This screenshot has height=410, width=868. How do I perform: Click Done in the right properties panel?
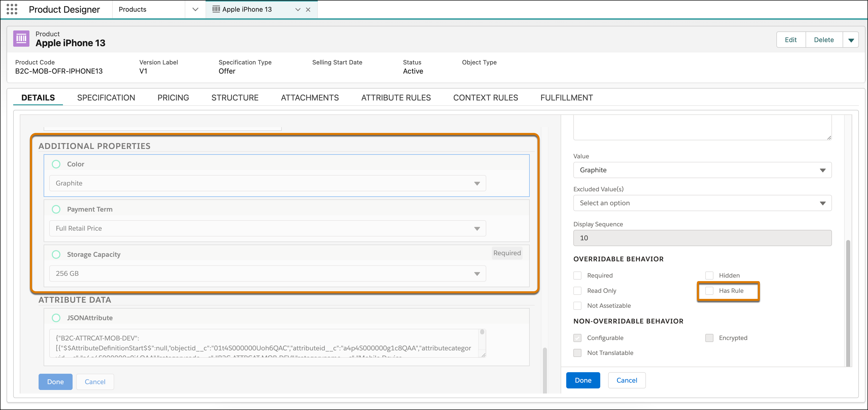[583, 380]
